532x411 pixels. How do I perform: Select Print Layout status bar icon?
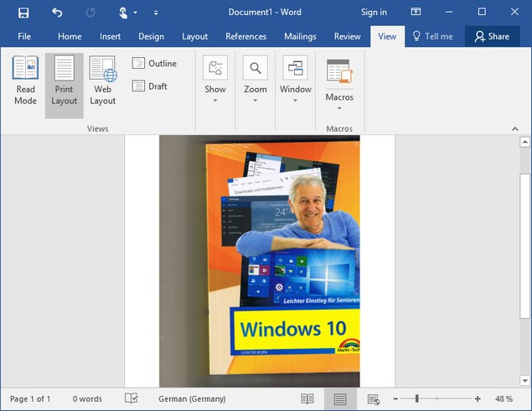point(340,399)
